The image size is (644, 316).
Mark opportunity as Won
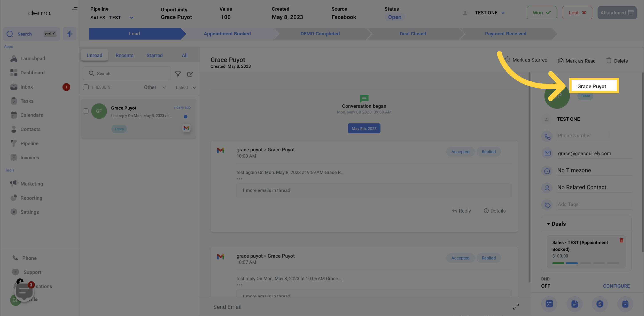coord(541,13)
